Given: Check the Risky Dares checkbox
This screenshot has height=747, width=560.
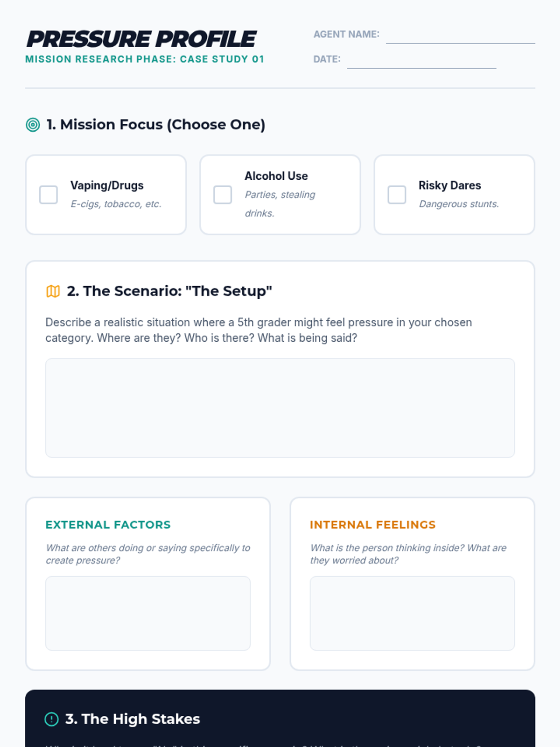Looking at the screenshot, I should [397, 195].
